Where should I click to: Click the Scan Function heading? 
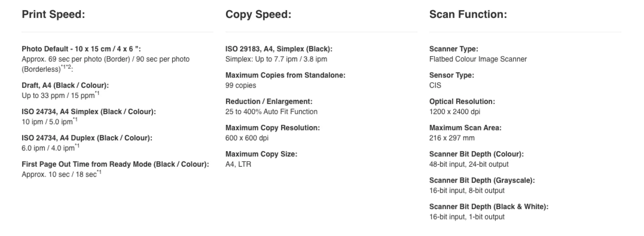468,14
